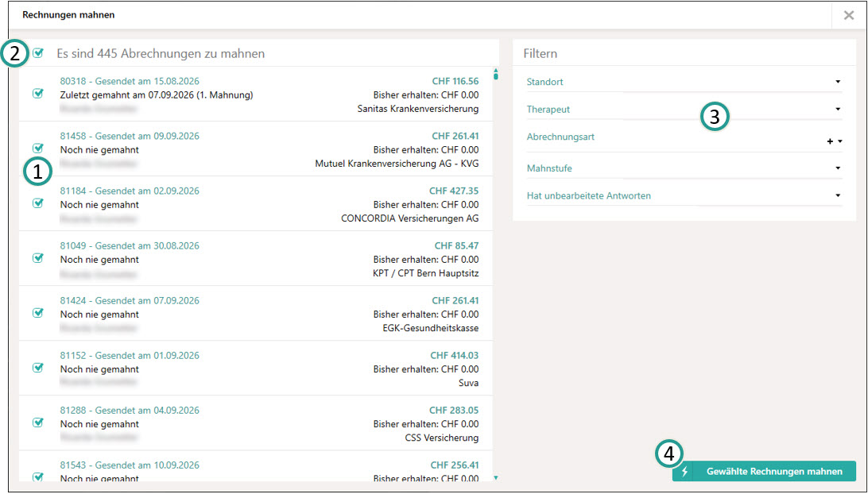Click the scroll up arrow of invoice list
868x494 pixels.
pos(495,70)
